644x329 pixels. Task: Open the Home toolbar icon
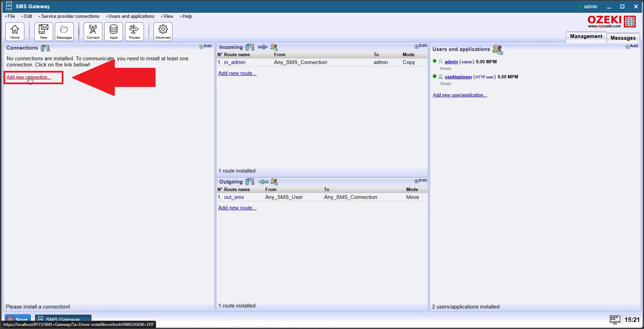tap(15, 32)
